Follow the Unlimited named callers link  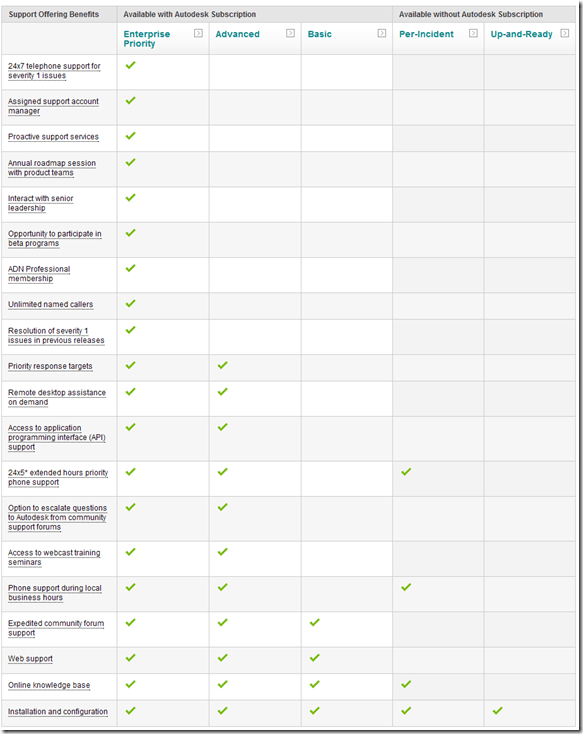point(50,304)
